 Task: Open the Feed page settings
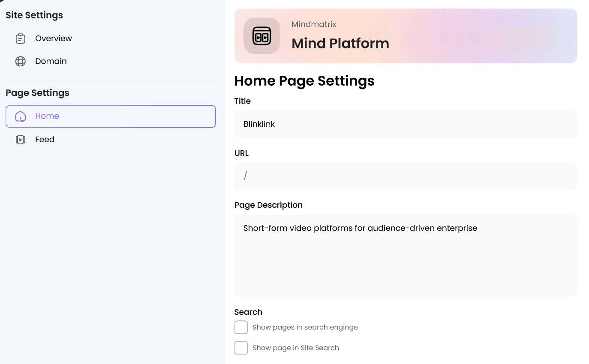111,140
